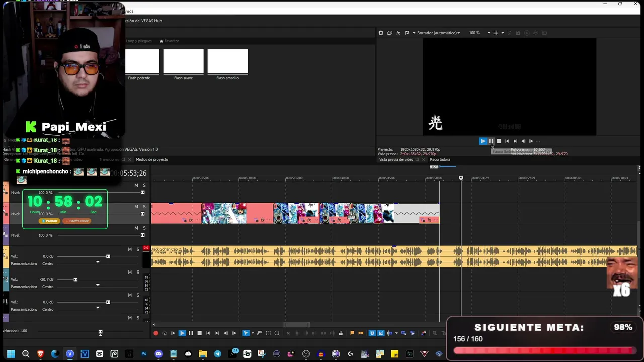Screen dimensions: 644x362
Task: Go to project end from timeline transport
Action: point(217,333)
